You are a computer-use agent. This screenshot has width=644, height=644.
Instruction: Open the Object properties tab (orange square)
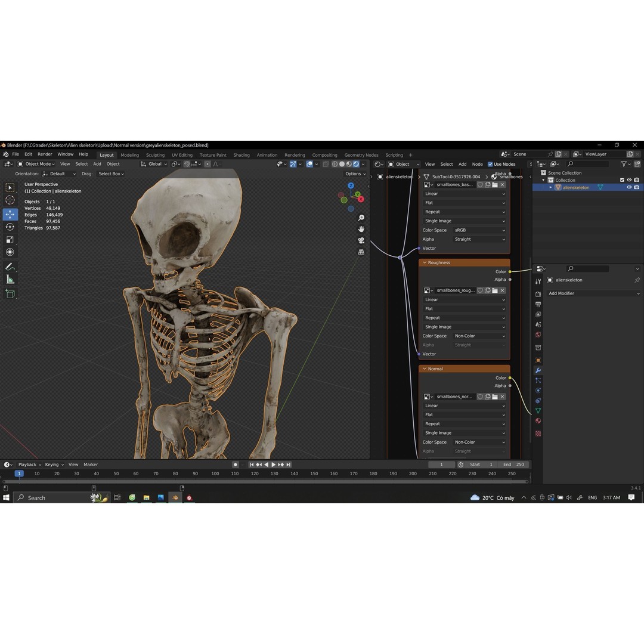pos(538,360)
